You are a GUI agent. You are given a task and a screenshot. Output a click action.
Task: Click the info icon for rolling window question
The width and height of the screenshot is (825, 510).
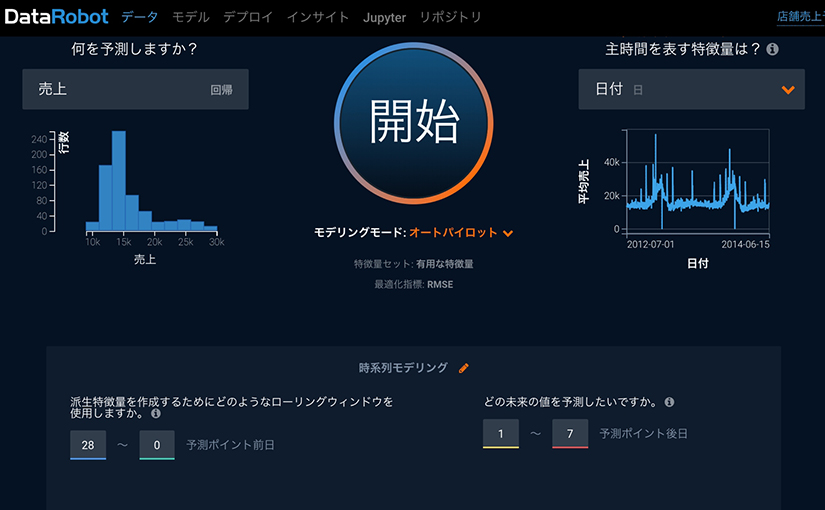tap(156, 414)
